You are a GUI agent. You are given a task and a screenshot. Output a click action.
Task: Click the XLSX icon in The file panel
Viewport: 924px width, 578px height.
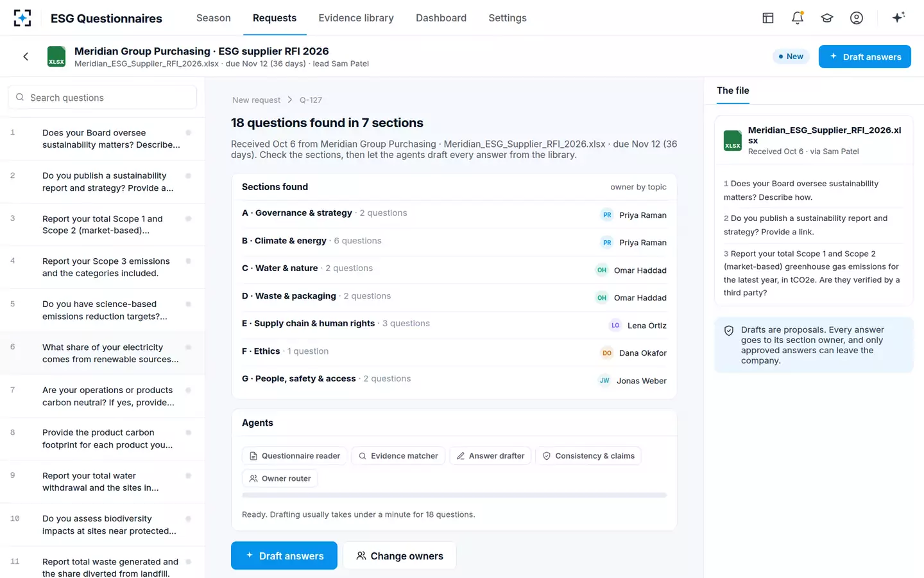[733, 141]
